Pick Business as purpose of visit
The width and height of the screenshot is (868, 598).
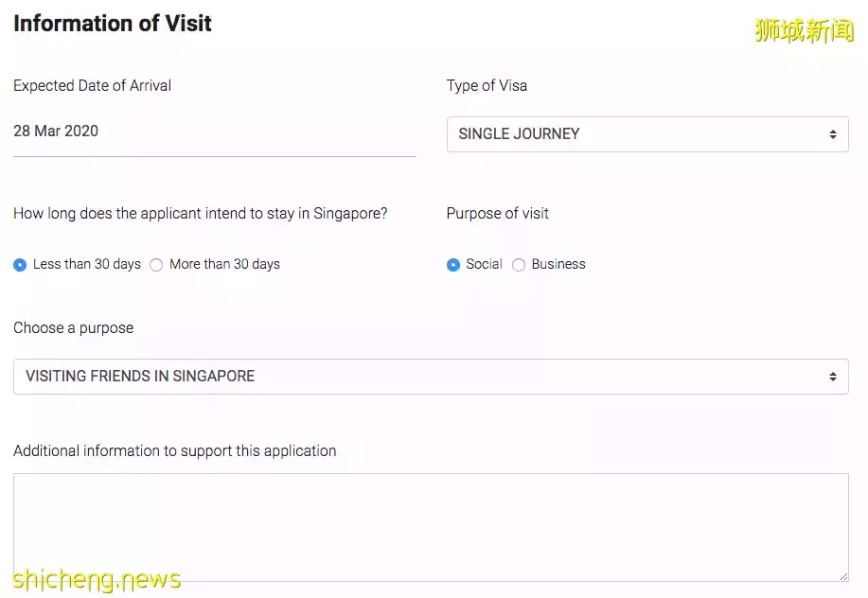click(519, 265)
